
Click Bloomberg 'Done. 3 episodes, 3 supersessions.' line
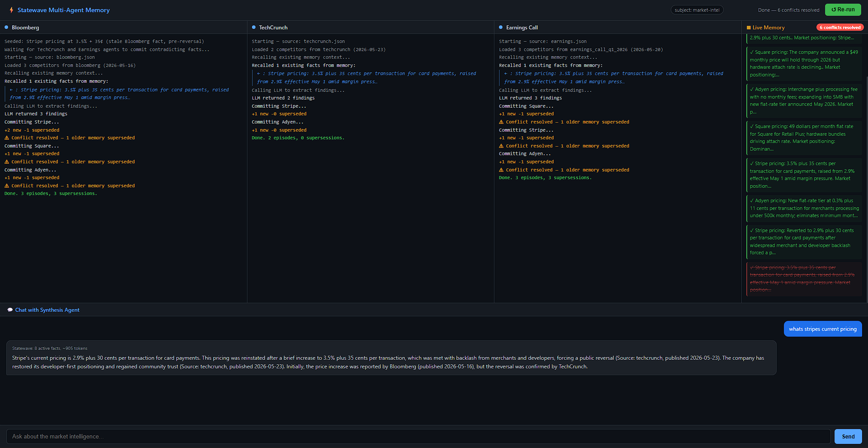51,194
